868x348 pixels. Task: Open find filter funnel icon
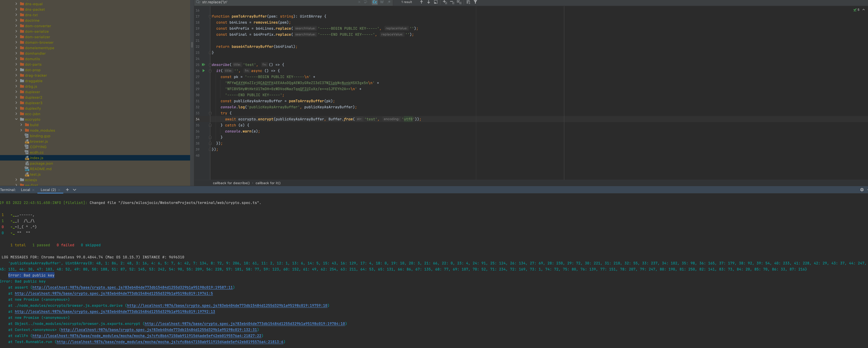coord(475,2)
